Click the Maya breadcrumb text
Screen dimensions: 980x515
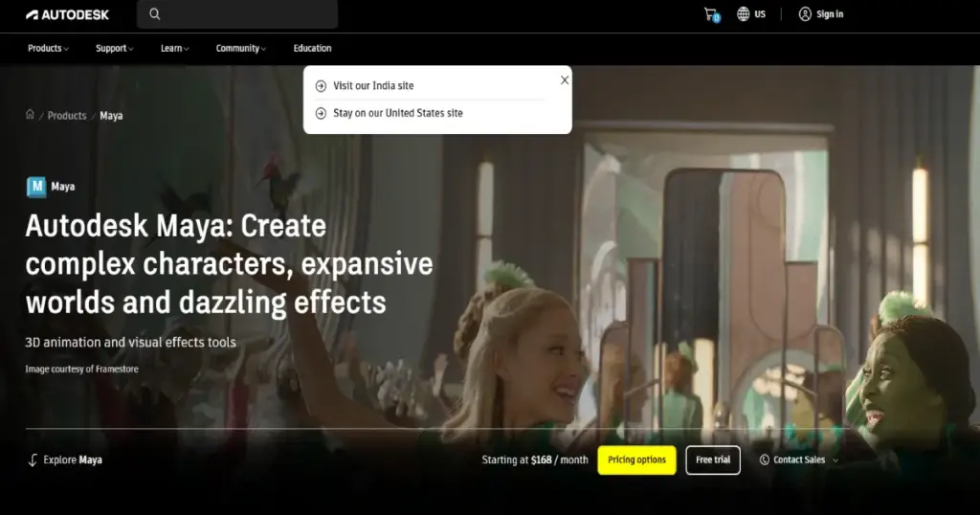click(x=111, y=116)
